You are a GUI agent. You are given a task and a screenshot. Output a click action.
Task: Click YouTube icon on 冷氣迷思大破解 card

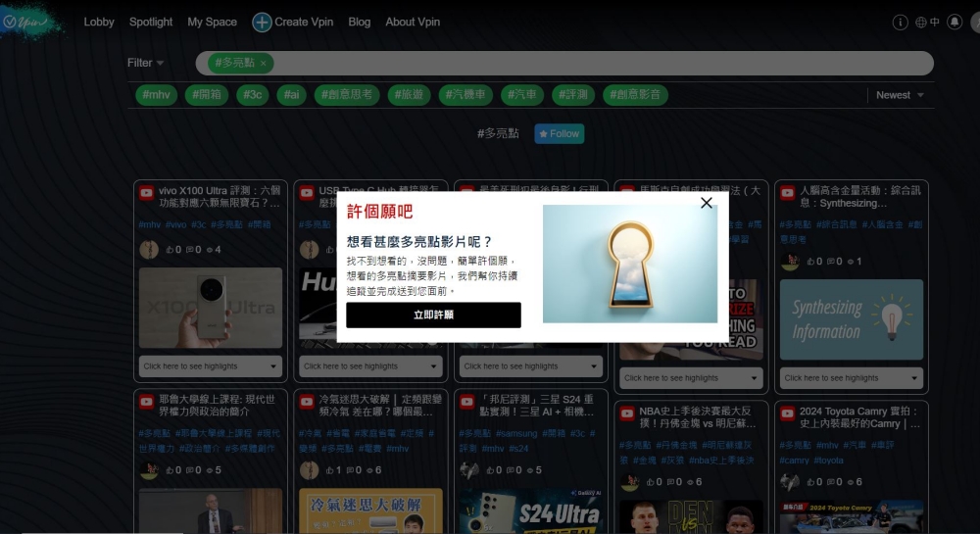click(x=307, y=402)
